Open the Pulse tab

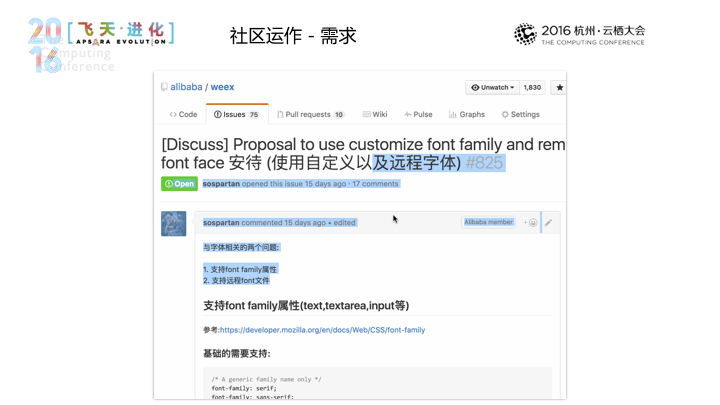click(418, 114)
